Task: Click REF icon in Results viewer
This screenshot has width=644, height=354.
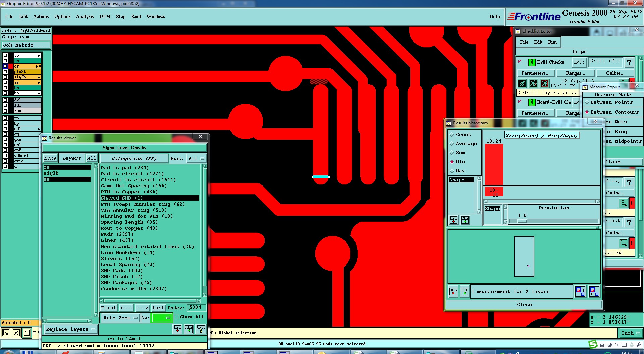Action: coord(189,329)
